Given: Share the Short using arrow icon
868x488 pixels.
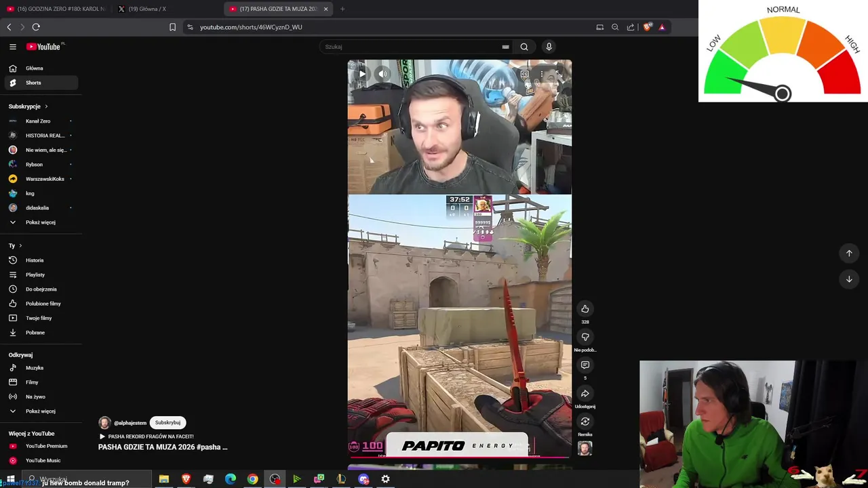Looking at the screenshot, I should click(x=585, y=394).
